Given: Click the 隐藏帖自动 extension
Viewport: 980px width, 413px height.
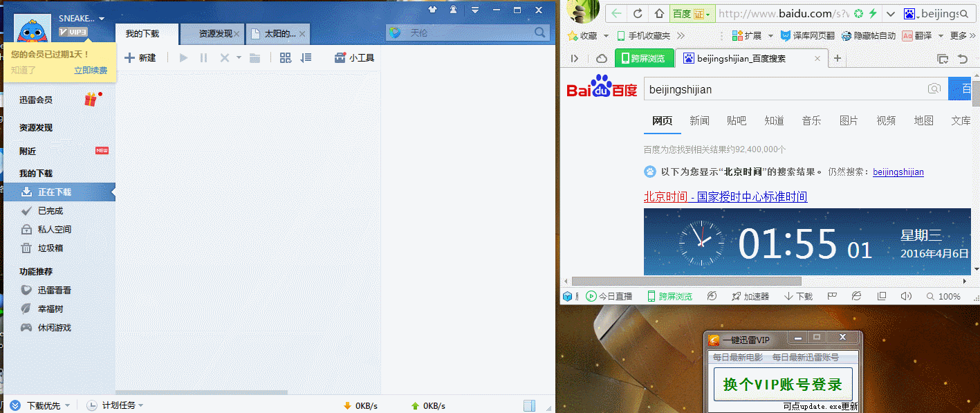Looking at the screenshot, I should tap(869, 36).
